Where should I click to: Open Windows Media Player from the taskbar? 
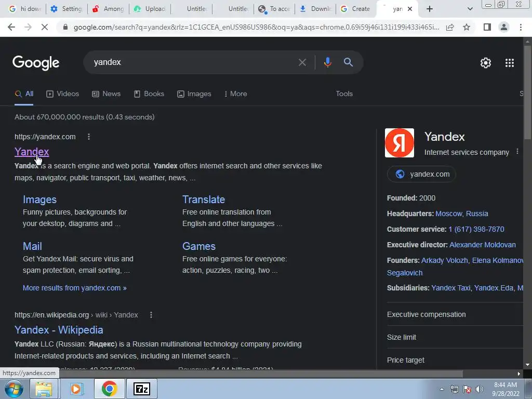coord(76,389)
